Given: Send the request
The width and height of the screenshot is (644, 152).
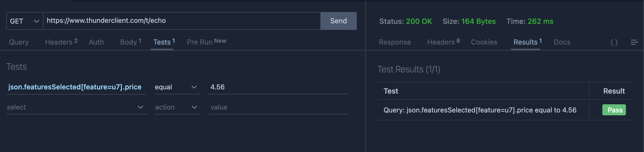Looking at the screenshot, I should coord(339,21).
